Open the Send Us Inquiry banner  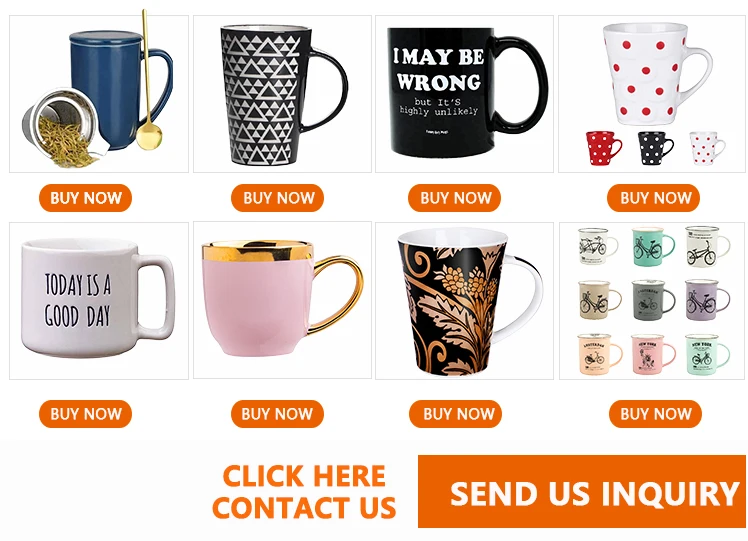[x=582, y=491]
